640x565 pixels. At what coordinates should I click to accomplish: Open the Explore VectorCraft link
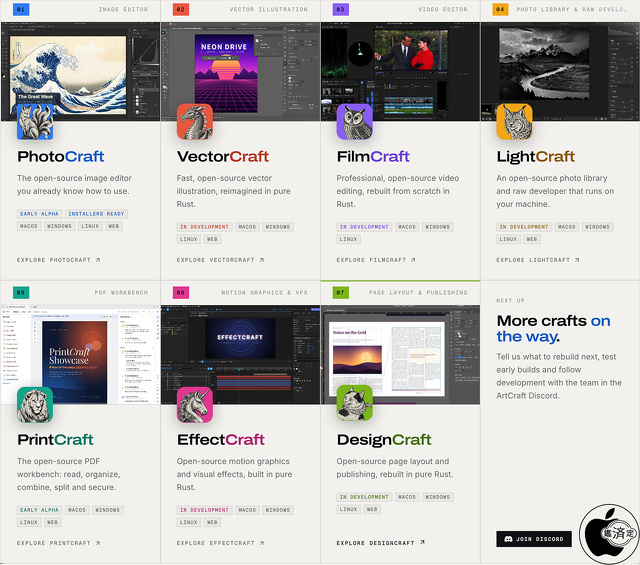click(x=220, y=260)
